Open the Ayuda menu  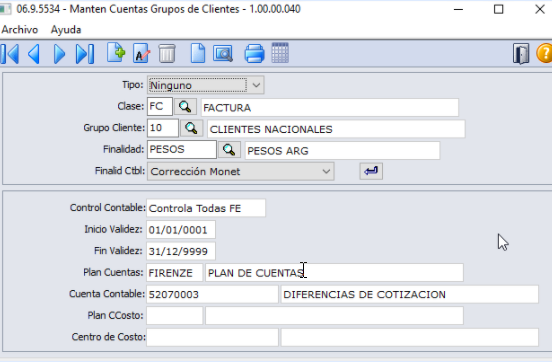[x=66, y=30]
